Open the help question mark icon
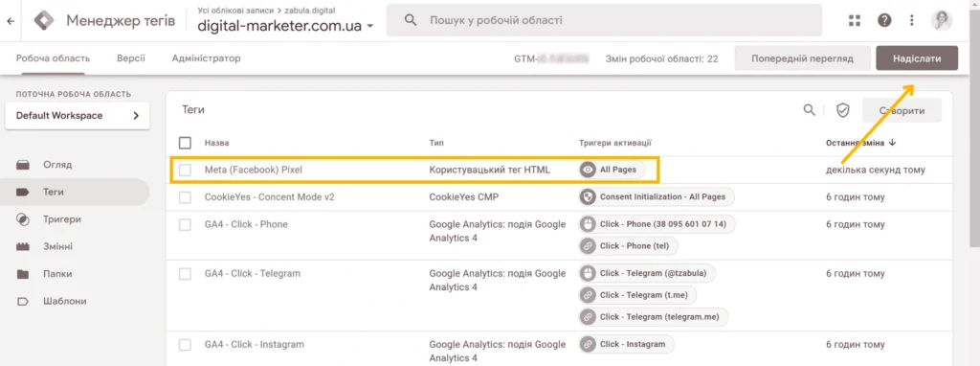 point(884,21)
